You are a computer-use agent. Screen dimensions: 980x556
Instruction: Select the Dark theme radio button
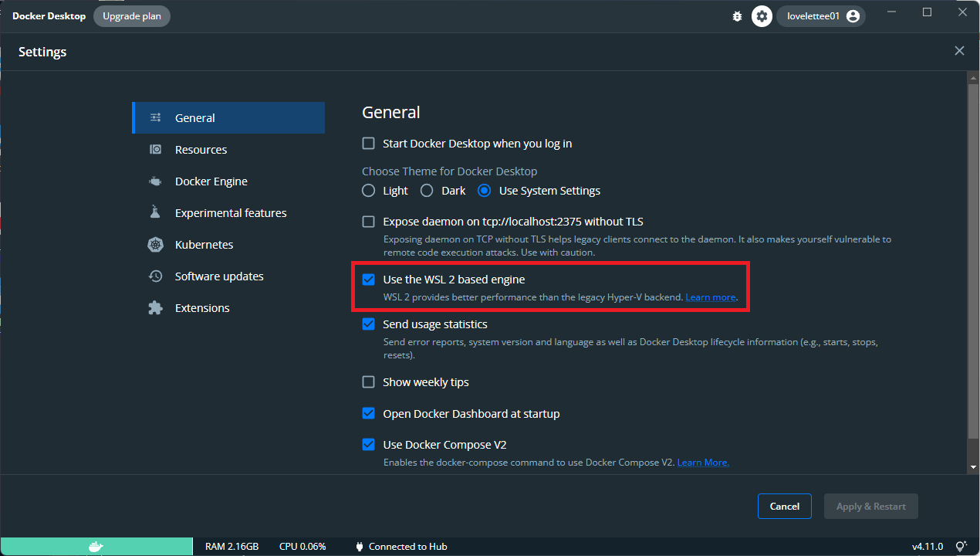tap(427, 190)
